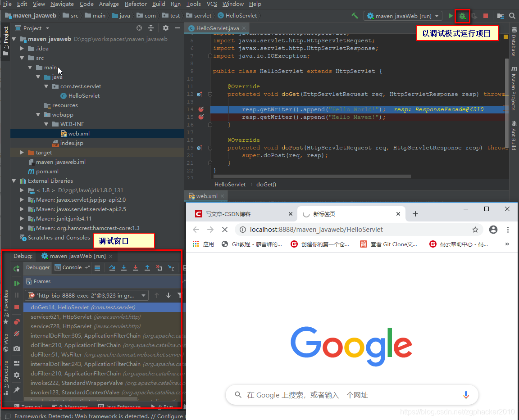Click the Chrome address bar URL
The image size is (519, 420).
click(x=316, y=230)
